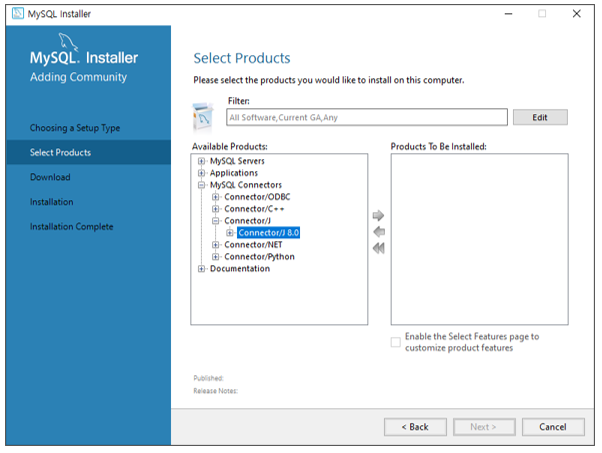Click the Cancel button
602x453 pixels.
[x=553, y=427]
